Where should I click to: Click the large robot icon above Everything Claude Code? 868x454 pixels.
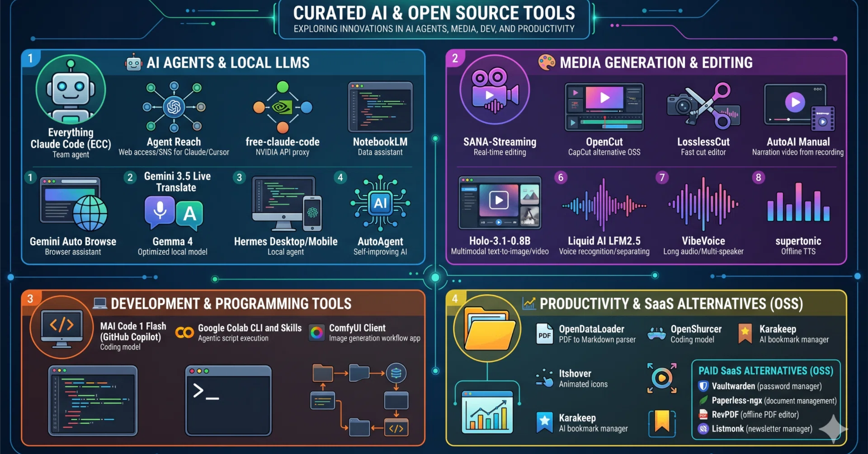[x=71, y=90]
